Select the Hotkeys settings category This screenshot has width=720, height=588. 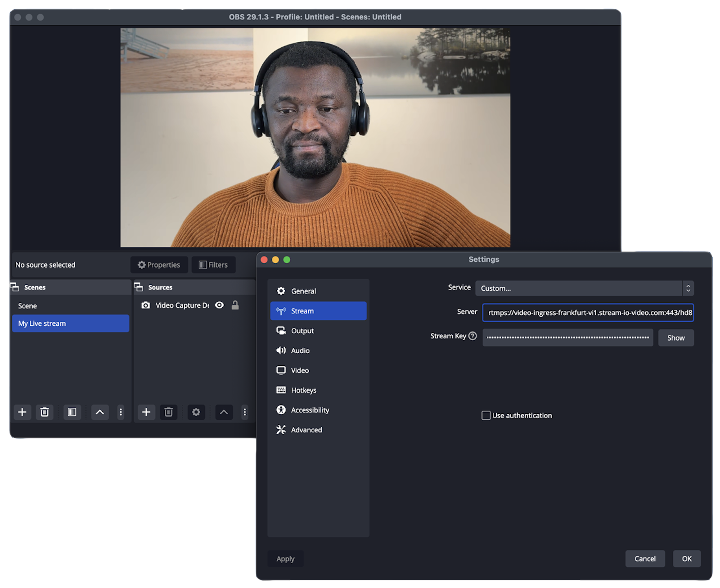tap(304, 390)
